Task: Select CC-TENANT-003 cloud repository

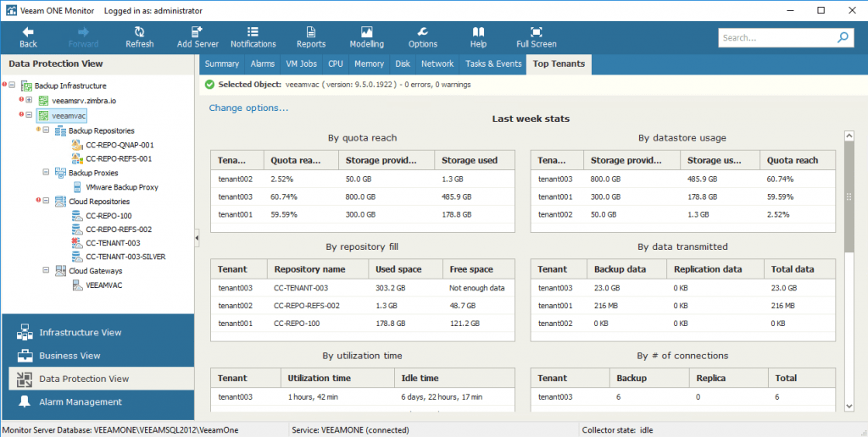Action: coord(113,243)
